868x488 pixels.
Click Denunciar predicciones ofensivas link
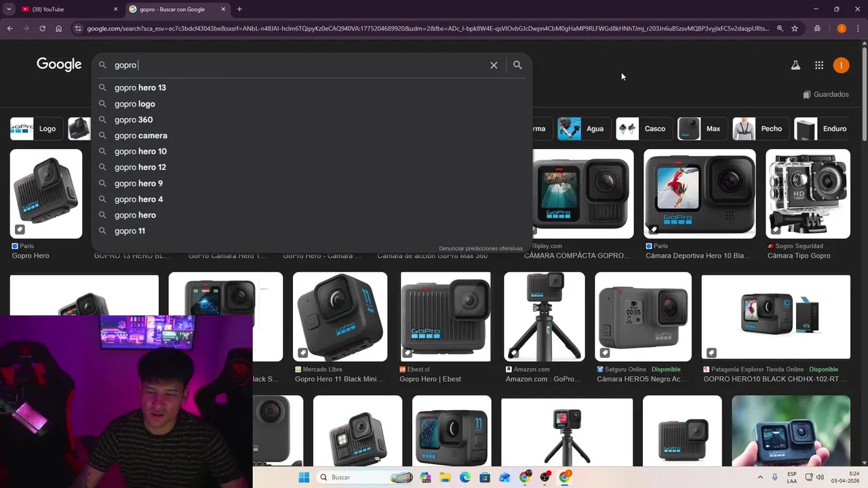[481, 248]
